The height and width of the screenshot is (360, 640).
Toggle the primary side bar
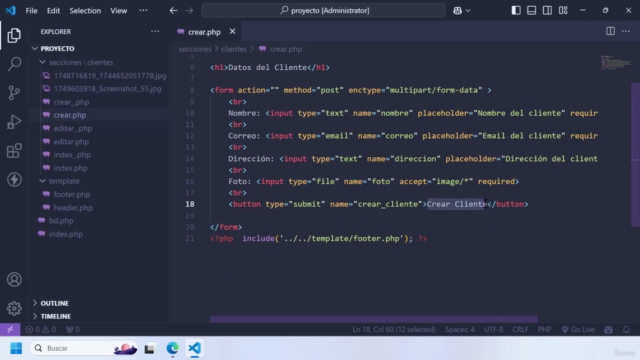pos(516,11)
